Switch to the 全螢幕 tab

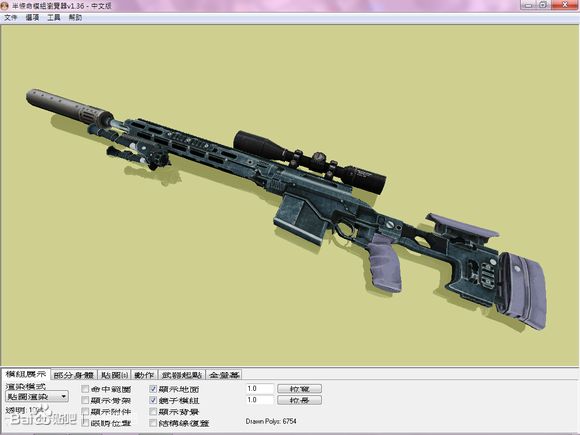tap(224, 375)
